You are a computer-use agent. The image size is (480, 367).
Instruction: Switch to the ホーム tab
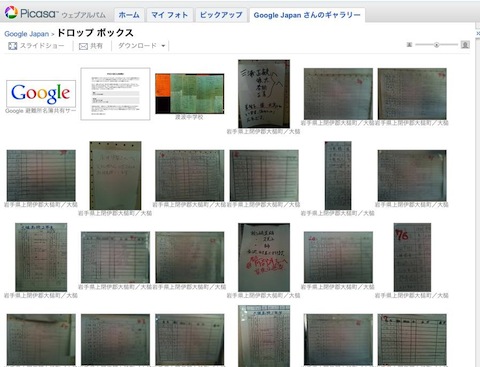click(x=129, y=15)
